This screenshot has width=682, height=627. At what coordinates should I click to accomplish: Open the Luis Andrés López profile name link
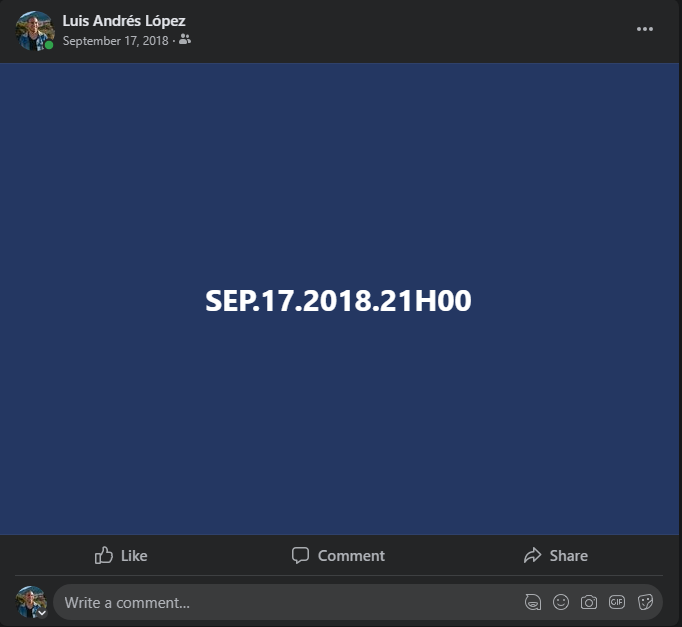[124, 20]
